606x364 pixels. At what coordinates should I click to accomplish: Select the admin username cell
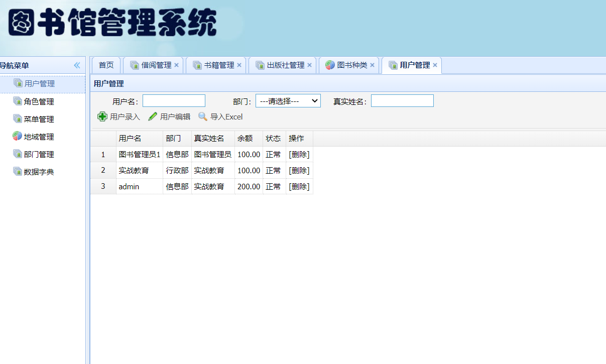pos(140,187)
